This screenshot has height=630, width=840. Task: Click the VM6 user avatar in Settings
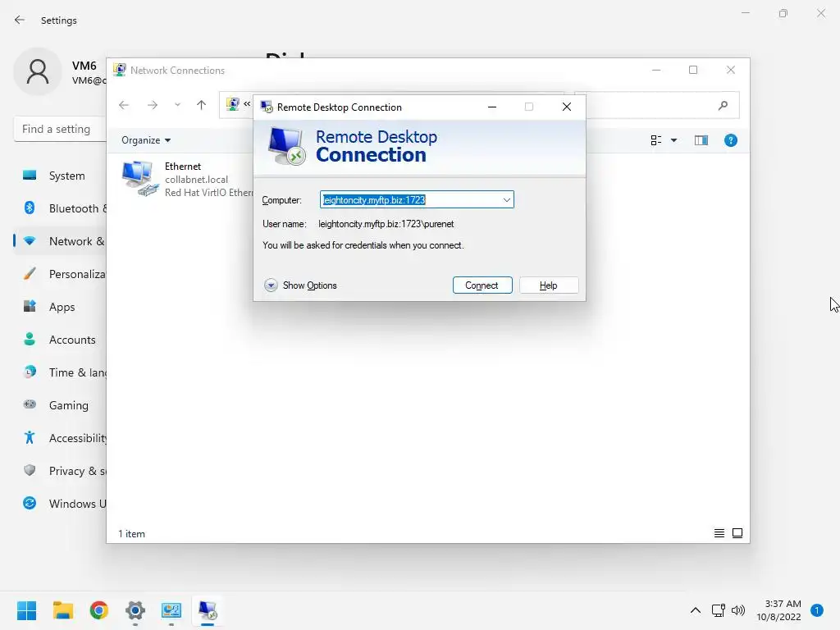click(38, 72)
